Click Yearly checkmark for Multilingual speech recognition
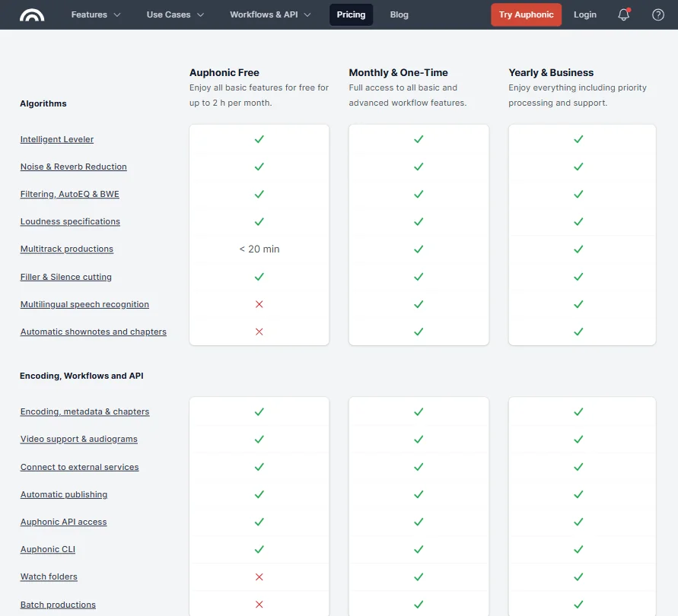The image size is (678, 616). click(x=578, y=304)
